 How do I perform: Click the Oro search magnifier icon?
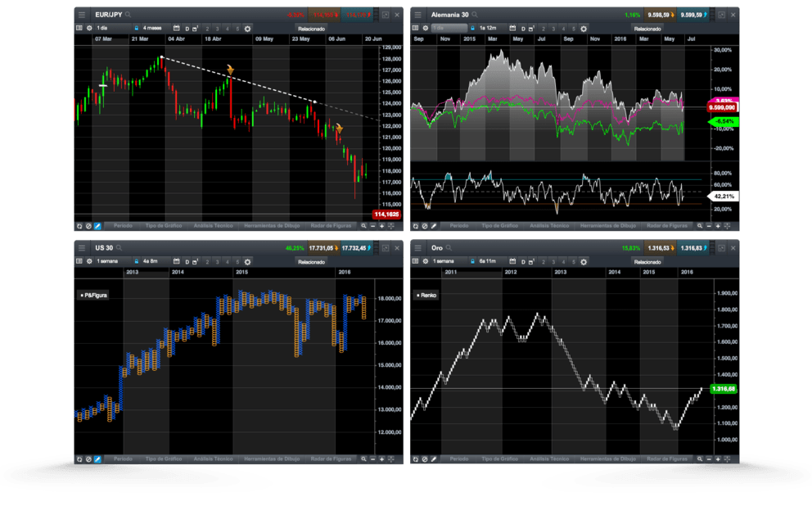(449, 248)
